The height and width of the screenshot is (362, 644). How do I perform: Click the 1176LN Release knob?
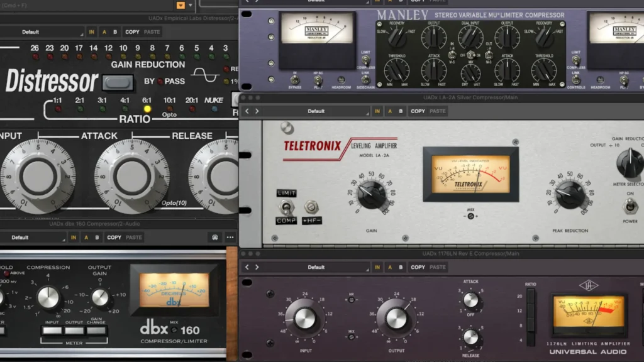[x=470, y=337]
